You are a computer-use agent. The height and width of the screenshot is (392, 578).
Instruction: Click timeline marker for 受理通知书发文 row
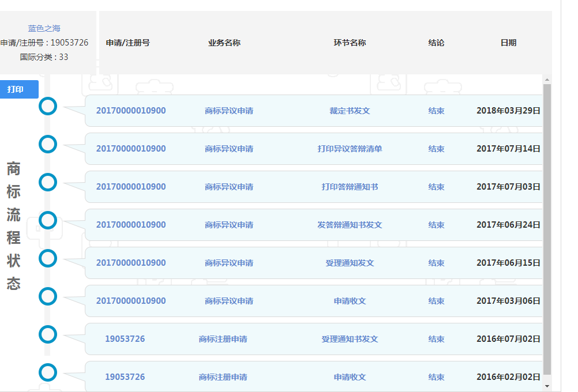(x=48, y=334)
